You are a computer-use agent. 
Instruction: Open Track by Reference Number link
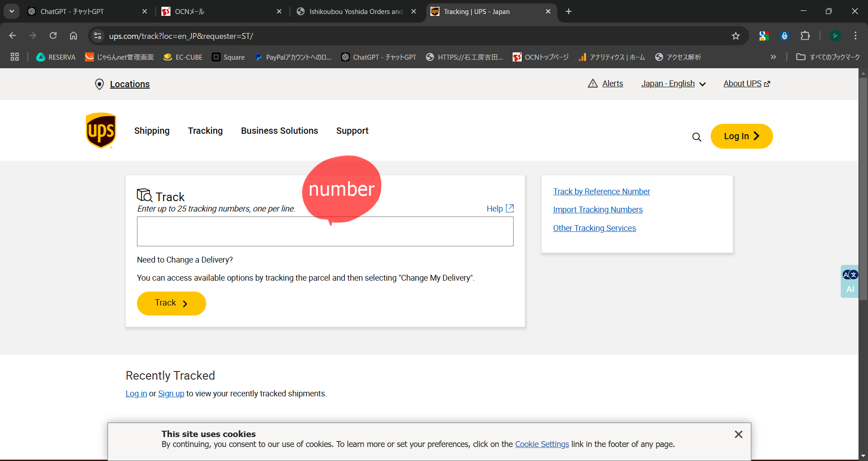(x=601, y=192)
